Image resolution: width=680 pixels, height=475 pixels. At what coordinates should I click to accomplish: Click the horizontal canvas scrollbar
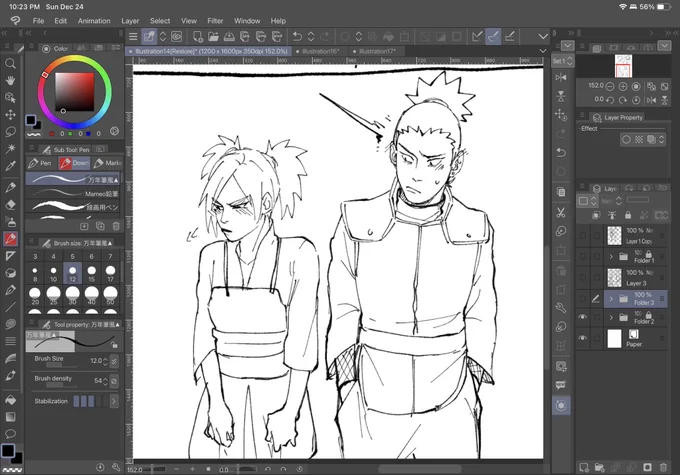click(419, 469)
